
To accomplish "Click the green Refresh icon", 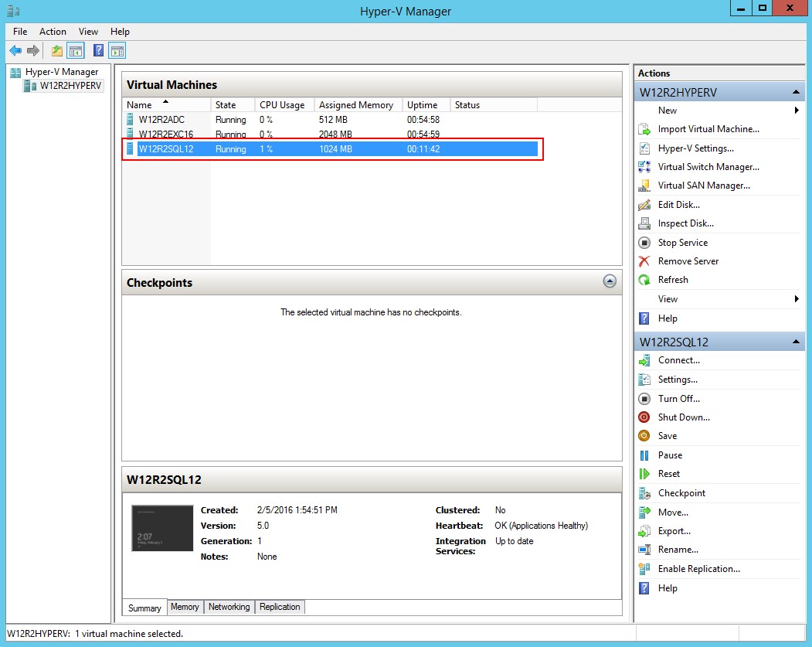I will pos(644,280).
